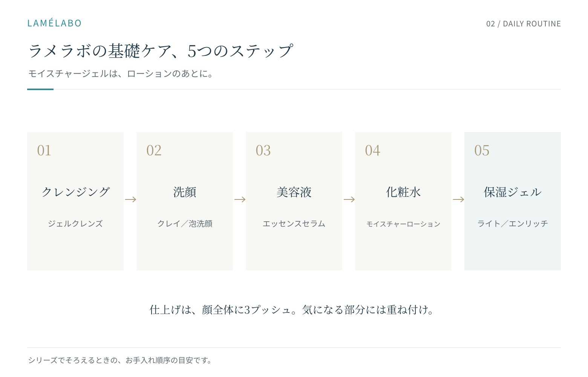The image size is (588, 377).
Task: Select the 美容液 step title
Action: click(x=294, y=192)
